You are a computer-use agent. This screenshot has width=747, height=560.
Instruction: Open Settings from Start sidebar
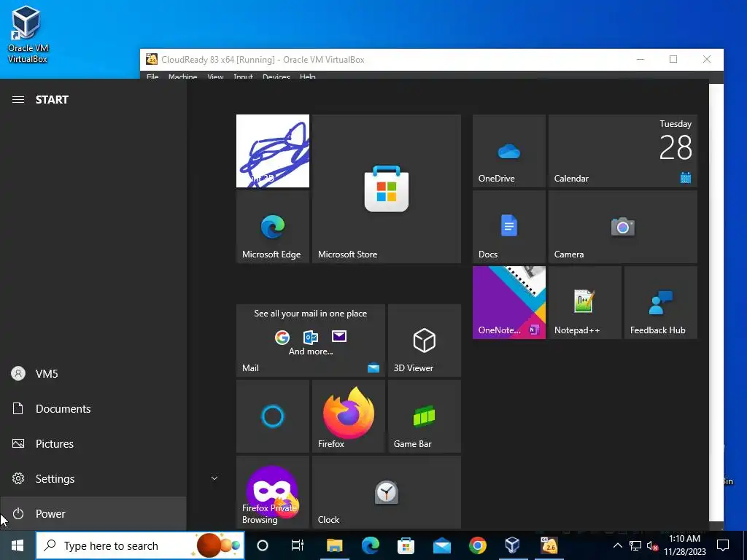[x=93, y=478]
